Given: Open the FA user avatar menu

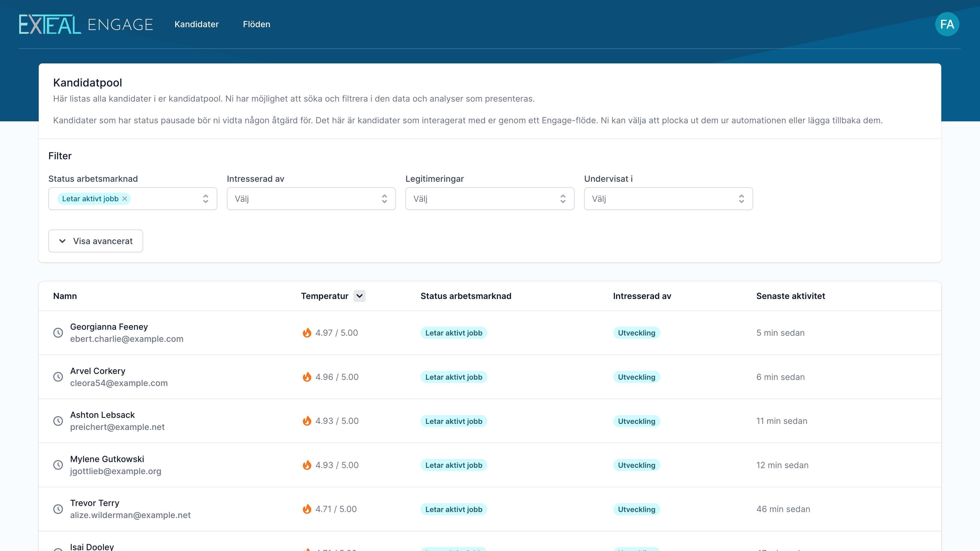Looking at the screenshot, I should point(947,24).
